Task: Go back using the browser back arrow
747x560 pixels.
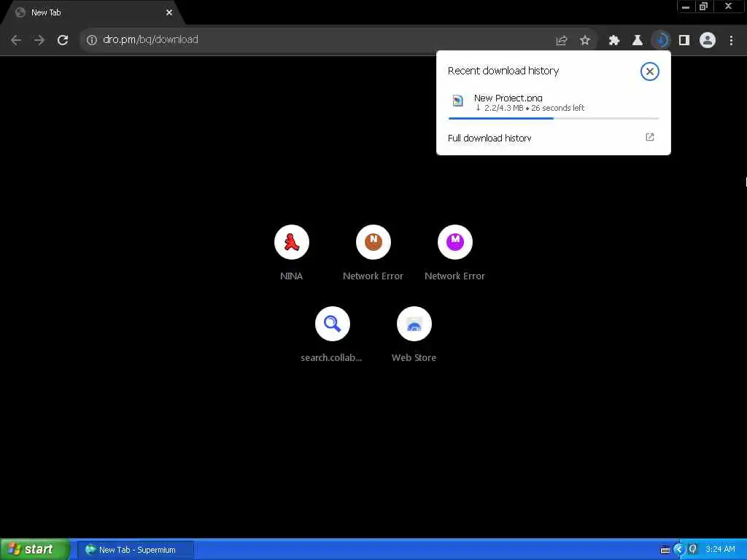Action: click(16, 40)
